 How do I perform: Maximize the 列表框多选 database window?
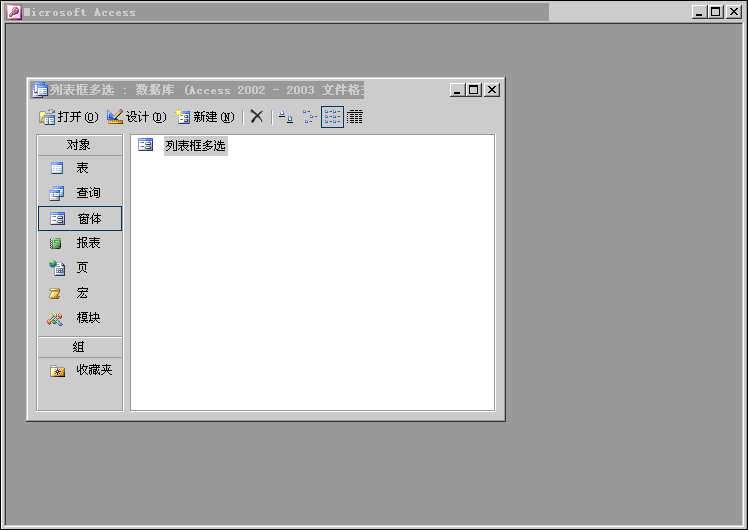[x=474, y=90]
